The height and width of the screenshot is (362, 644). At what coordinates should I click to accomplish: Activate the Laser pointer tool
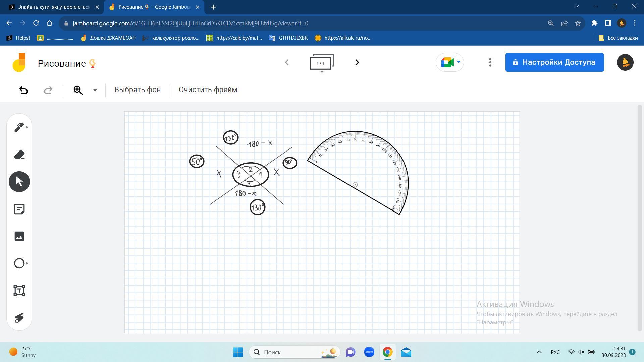19,318
